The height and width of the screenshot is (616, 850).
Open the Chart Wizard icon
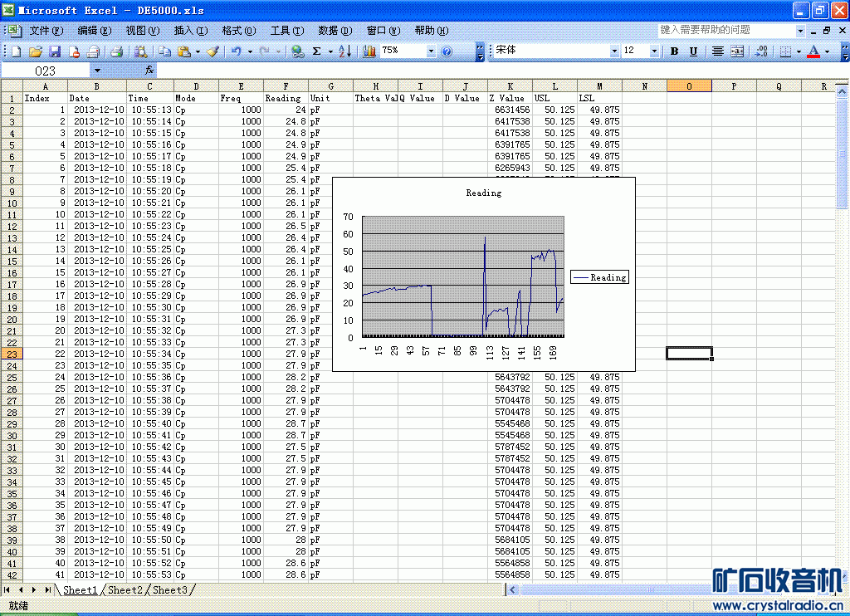click(369, 51)
